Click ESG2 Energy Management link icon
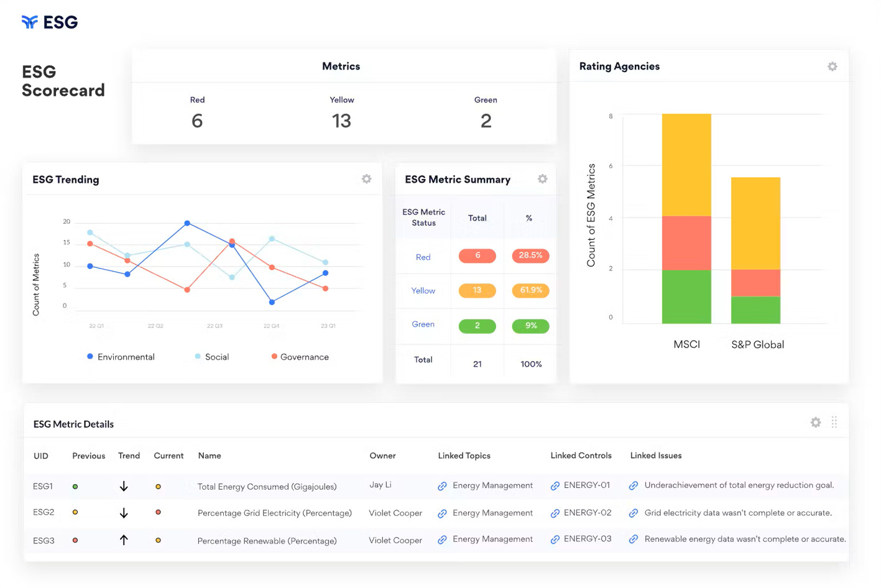 point(442,513)
